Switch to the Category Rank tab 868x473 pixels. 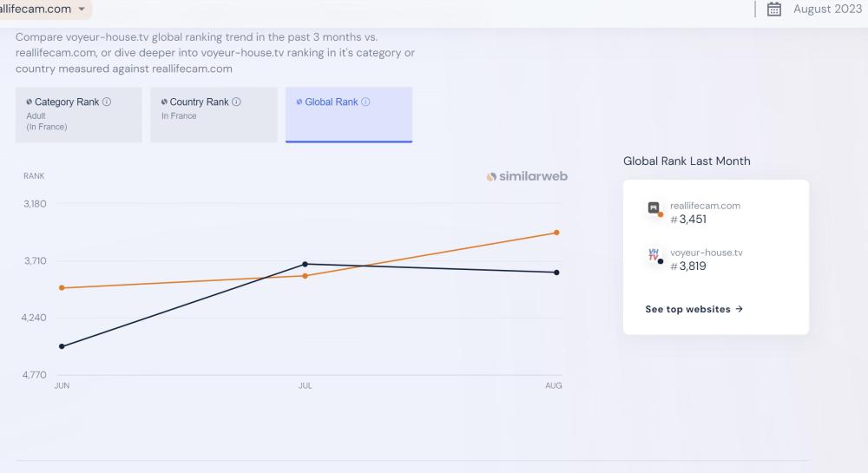tap(78, 114)
